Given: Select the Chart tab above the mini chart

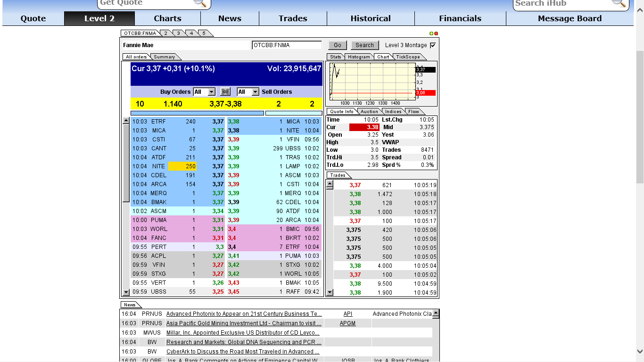Looking at the screenshot, I should [383, 57].
